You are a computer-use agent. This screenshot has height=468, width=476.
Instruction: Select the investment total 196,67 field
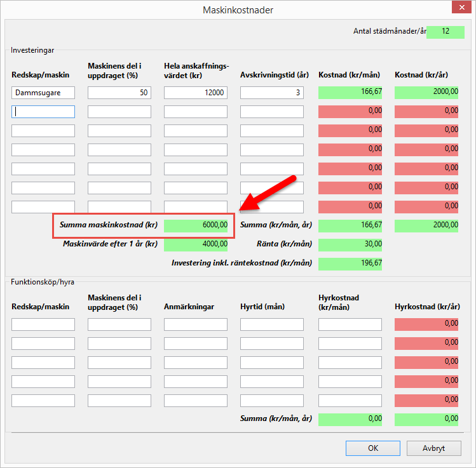[x=350, y=264]
